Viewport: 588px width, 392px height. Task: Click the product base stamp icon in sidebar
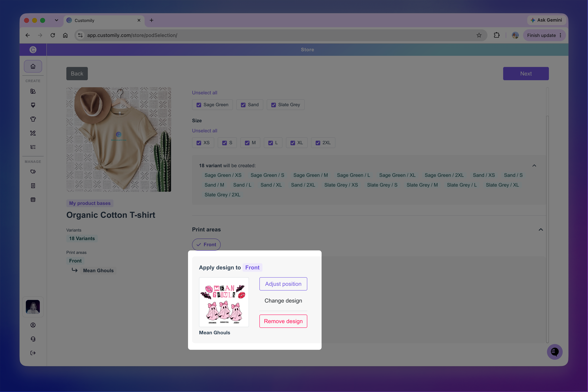33,105
